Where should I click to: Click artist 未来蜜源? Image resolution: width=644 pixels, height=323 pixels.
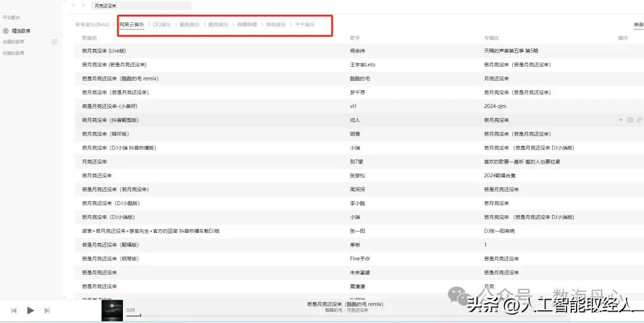(360, 272)
